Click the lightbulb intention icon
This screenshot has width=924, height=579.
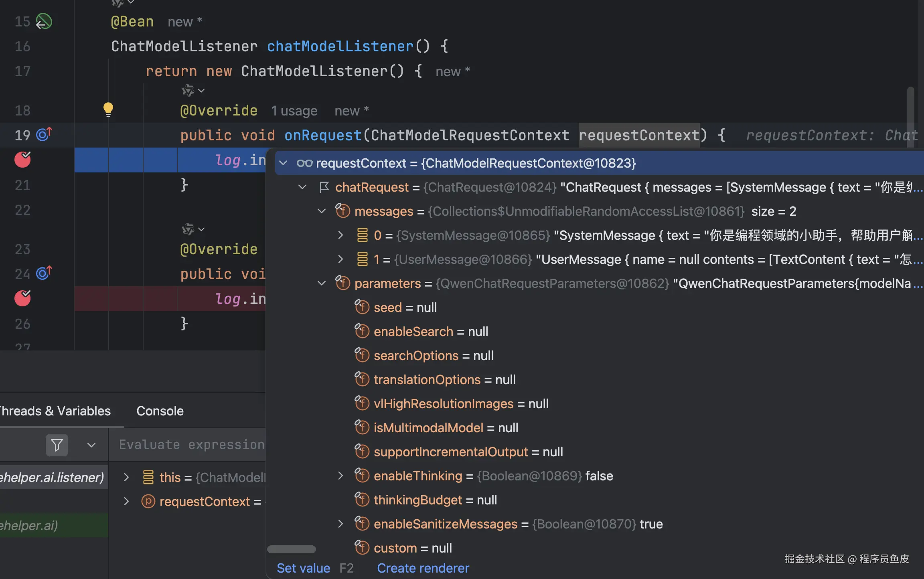point(108,109)
